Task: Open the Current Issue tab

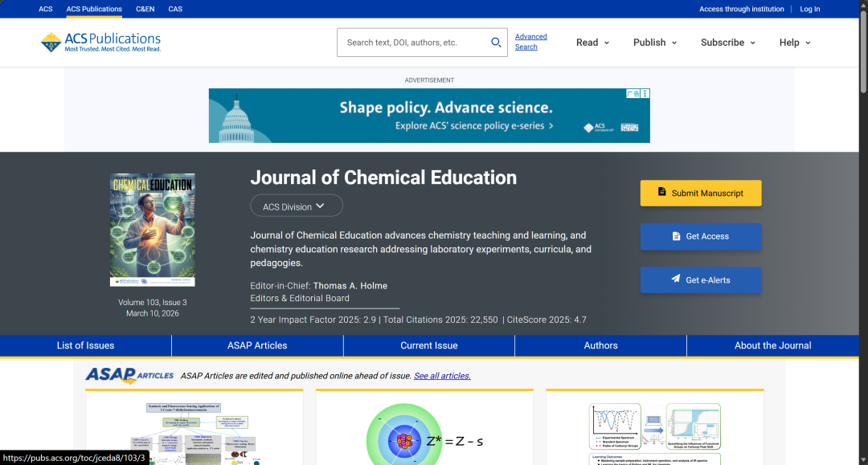Action: pyautogui.click(x=429, y=345)
